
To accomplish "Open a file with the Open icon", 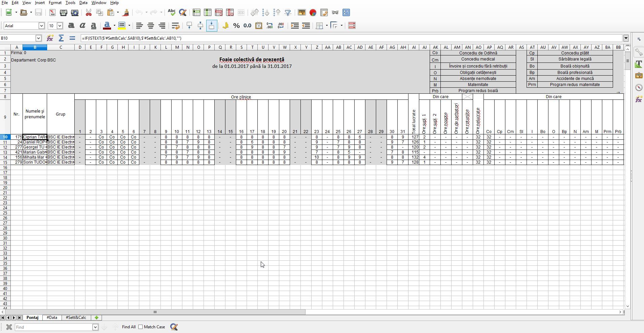I will (24, 12).
